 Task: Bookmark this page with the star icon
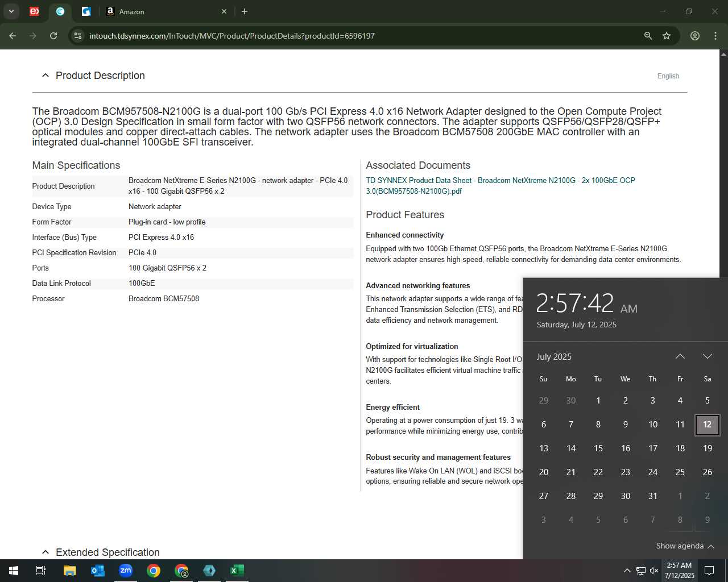point(667,36)
